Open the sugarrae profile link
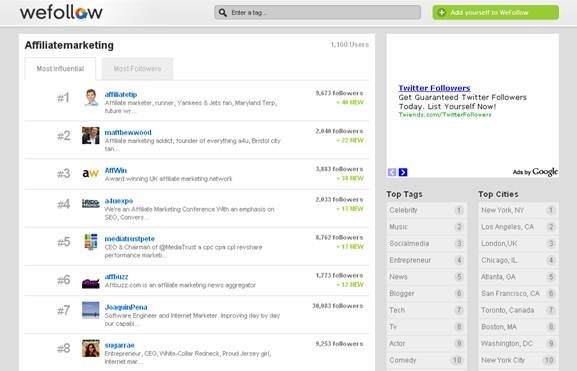Image resolution: width=577 pixels, height=371 pixels. (120, 346)
